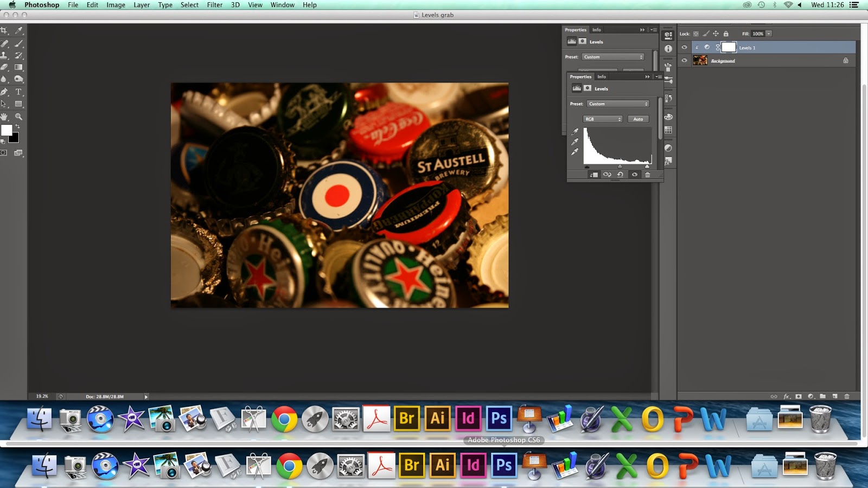Open the RGB channel dropdown
The width and height of the screenshot is (868, 488).
tap(603, 119)
